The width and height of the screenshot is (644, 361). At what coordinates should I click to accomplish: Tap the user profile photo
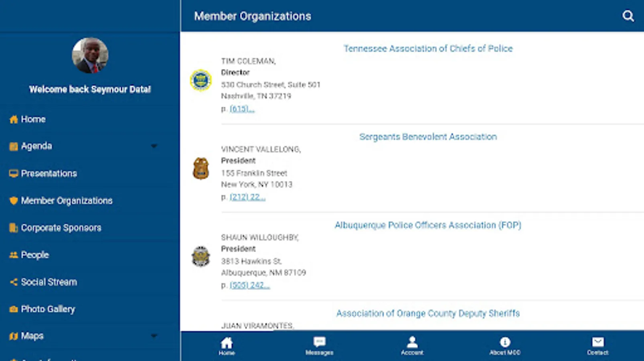coord(90,55)
